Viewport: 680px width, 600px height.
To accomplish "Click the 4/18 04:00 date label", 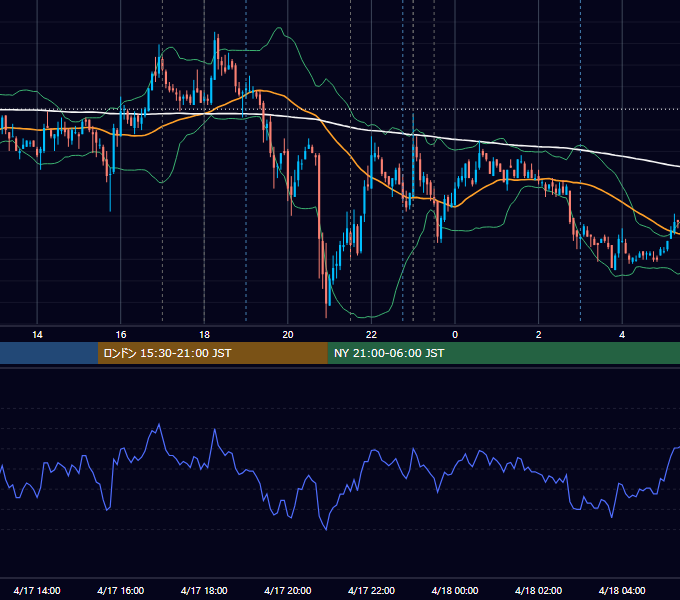I will click(x=622, y=590).
